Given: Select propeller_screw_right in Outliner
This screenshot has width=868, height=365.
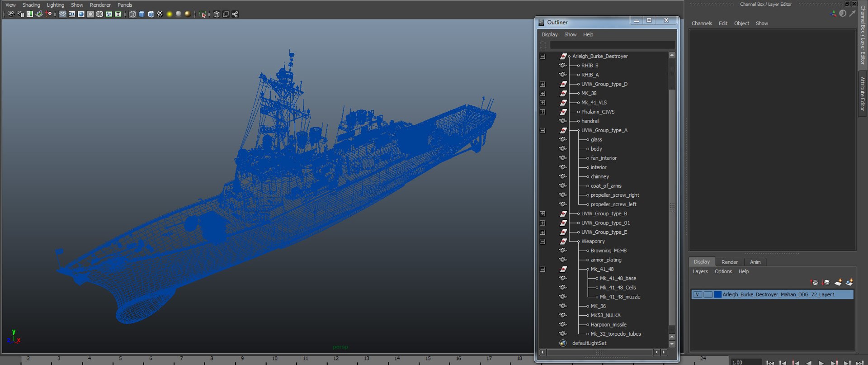Looking at the screenshot, I should click(x=615, y=195).
